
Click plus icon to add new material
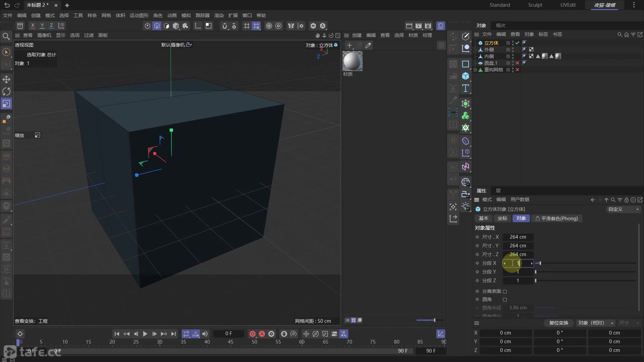tap(349, 45)
